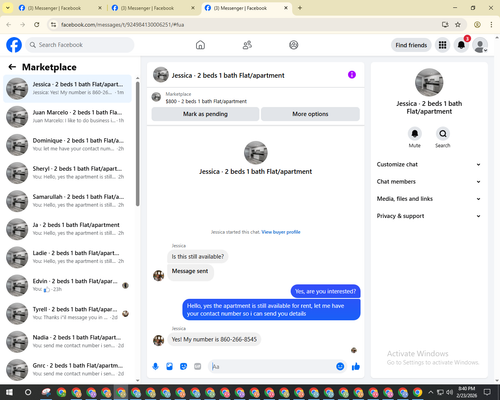Open a new browser tab
Screen dimensions: 500x400
[x=300, y=8]
